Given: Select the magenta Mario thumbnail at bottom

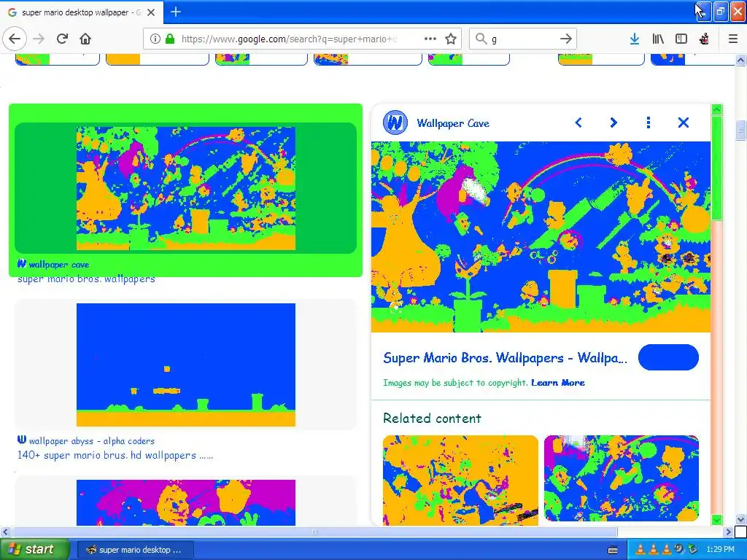Looking at the screenshot, I should click(186, 502).
